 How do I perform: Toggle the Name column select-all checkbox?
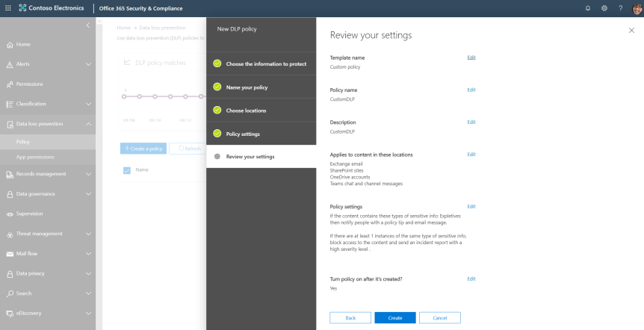(126, 170)
